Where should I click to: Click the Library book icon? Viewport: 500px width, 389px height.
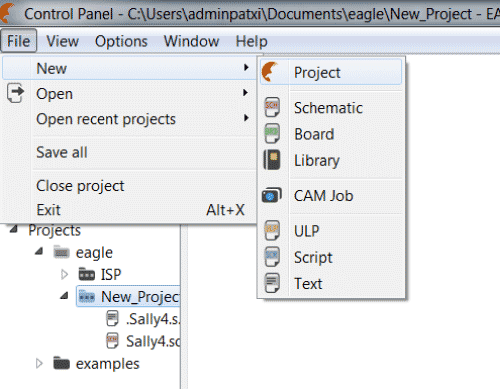pyautogui.click(x=272, y=160)
